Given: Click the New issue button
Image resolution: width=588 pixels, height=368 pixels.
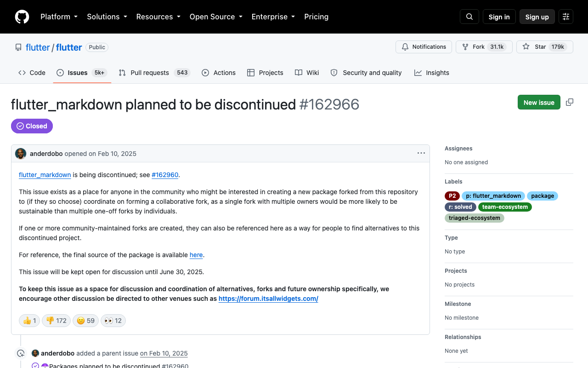Looking at the screenshot, I should click(539, 102).
